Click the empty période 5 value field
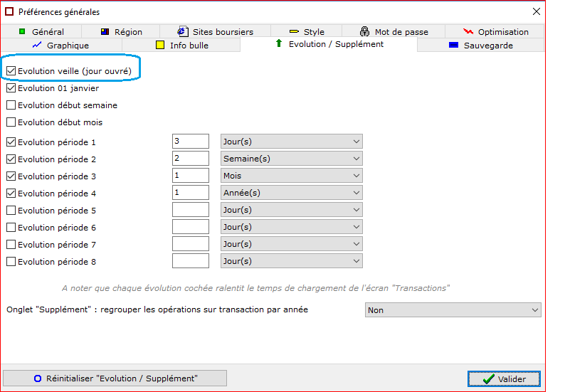The height and width of the screenshot is (392, 565). 191,210
